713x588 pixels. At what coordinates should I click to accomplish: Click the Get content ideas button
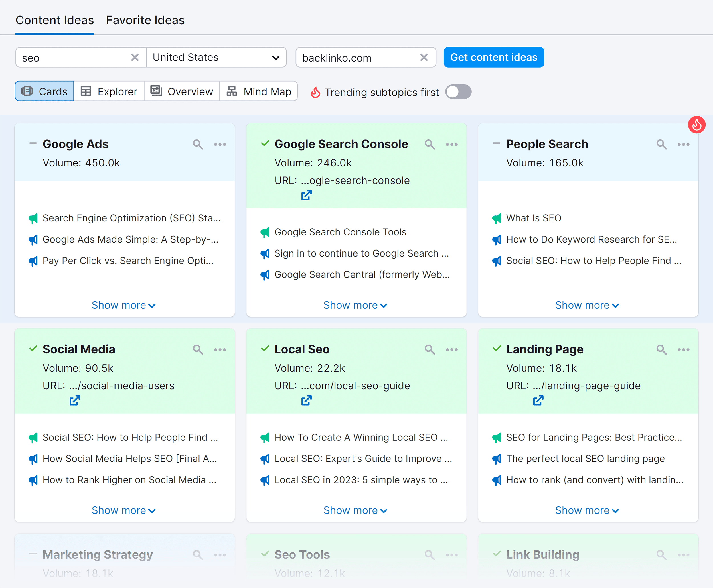coord(493,57)
